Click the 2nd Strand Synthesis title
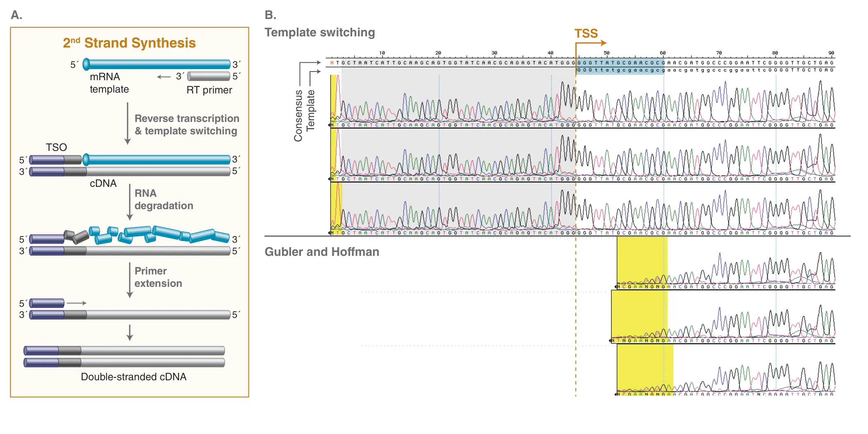The width and height of the screenshot is (868, 434). coord(129,43)
